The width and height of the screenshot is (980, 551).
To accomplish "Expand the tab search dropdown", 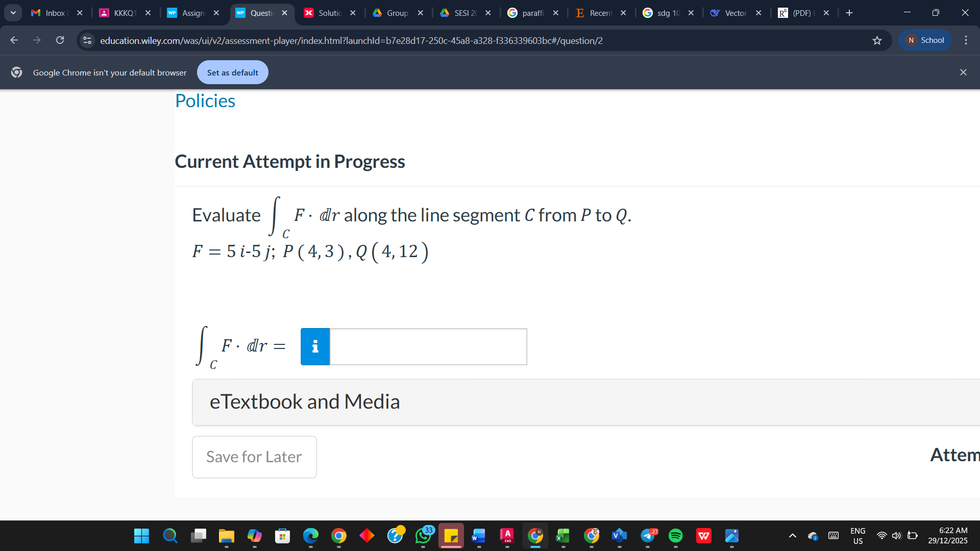I will (x=13, y=13).
